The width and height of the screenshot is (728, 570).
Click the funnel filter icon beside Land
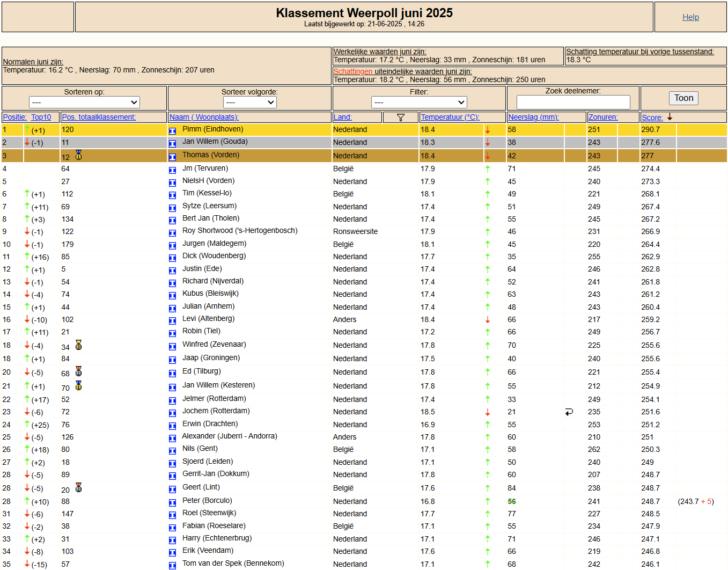(x=400, y=118)
